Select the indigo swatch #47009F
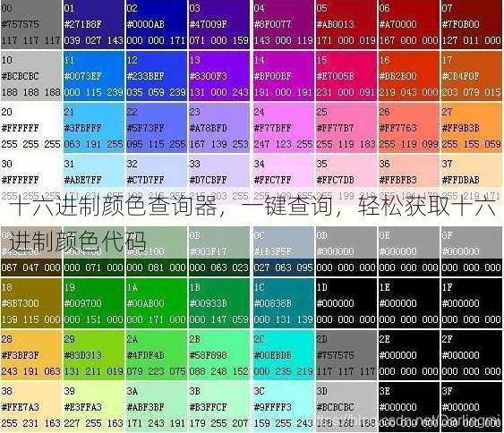The width and height of the screenshot is (504, 433). click(x=219, y=24)
